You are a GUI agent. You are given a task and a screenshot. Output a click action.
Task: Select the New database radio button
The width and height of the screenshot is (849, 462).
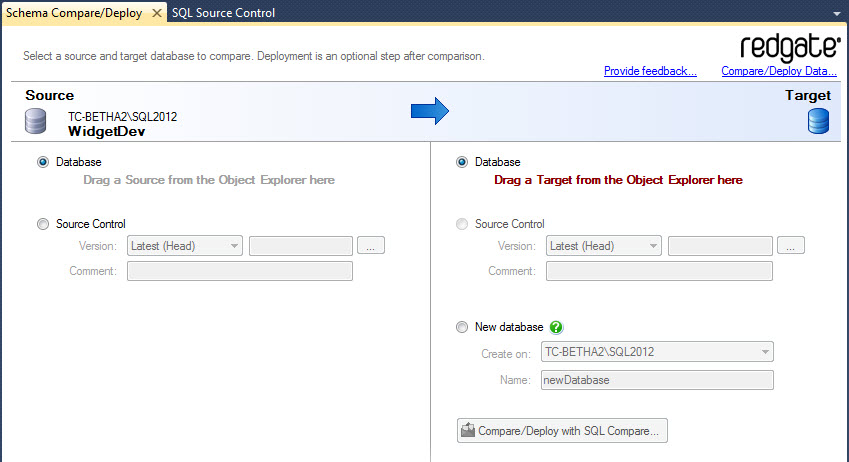[x=462, y=327]
